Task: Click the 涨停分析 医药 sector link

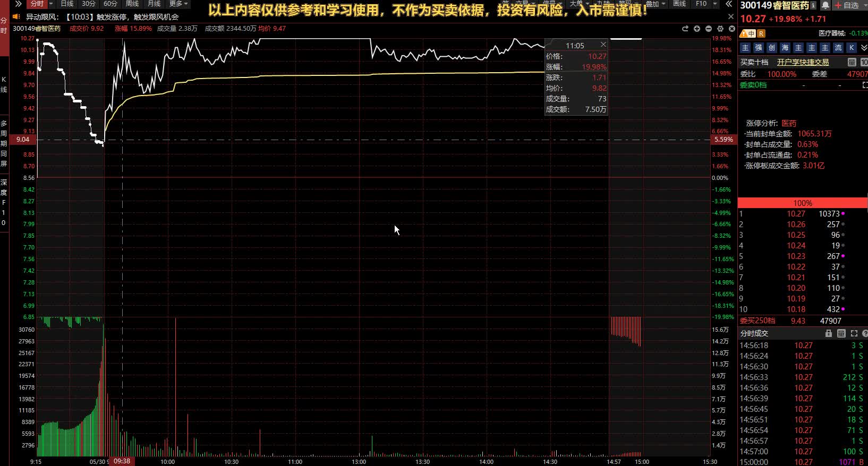Action: click(789, 123)
